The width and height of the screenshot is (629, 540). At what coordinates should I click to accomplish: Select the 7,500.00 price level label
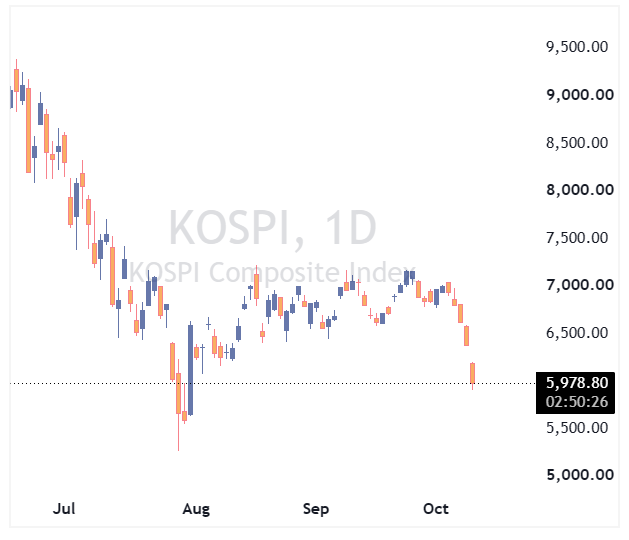[577, 238]
